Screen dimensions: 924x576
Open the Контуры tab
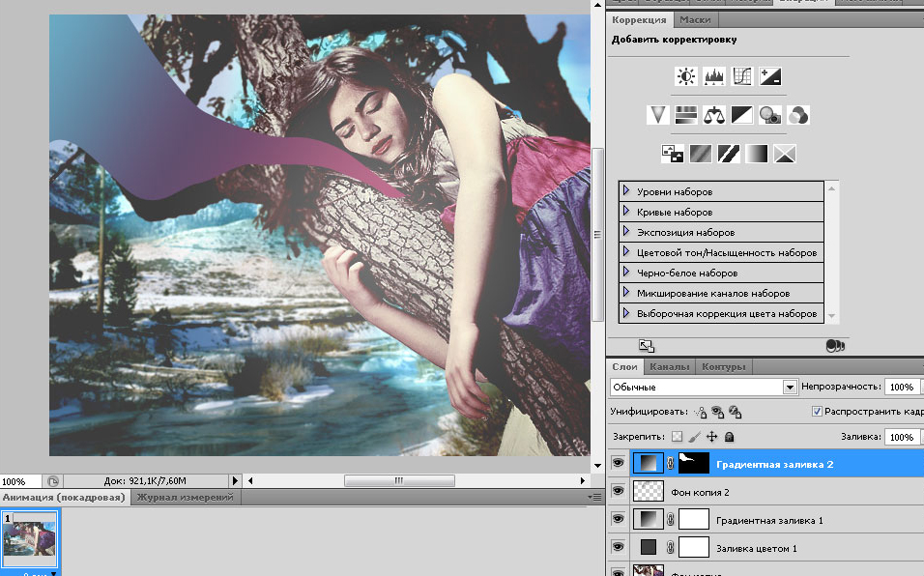coord(724,366)
